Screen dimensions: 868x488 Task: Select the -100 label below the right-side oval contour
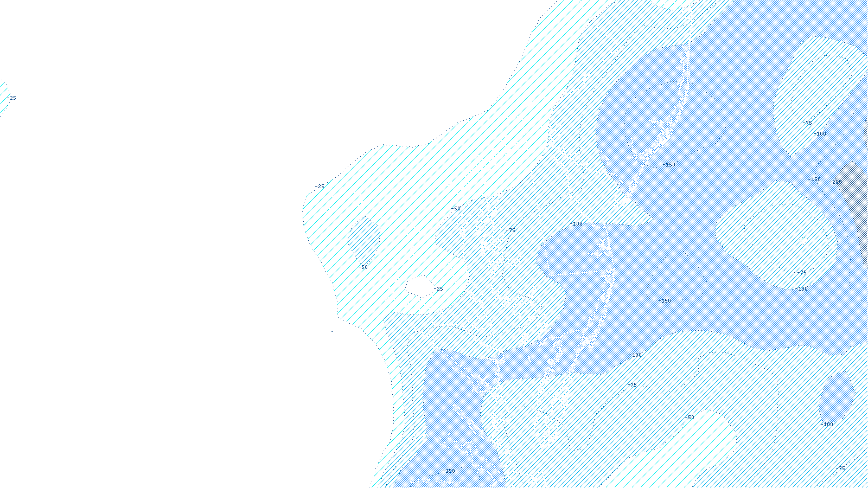click(x=827, y=425)
